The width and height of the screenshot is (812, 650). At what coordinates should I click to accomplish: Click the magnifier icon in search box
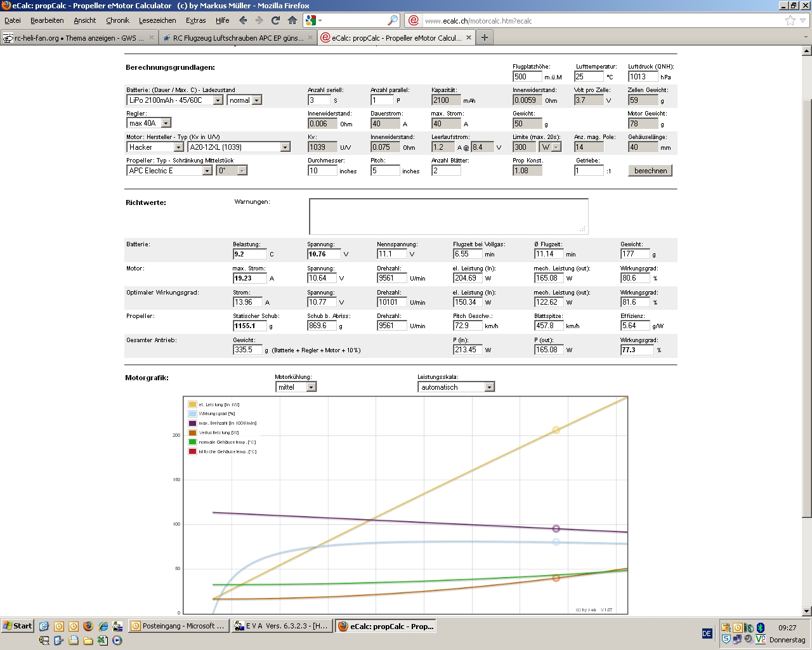[x=393, y=20]
